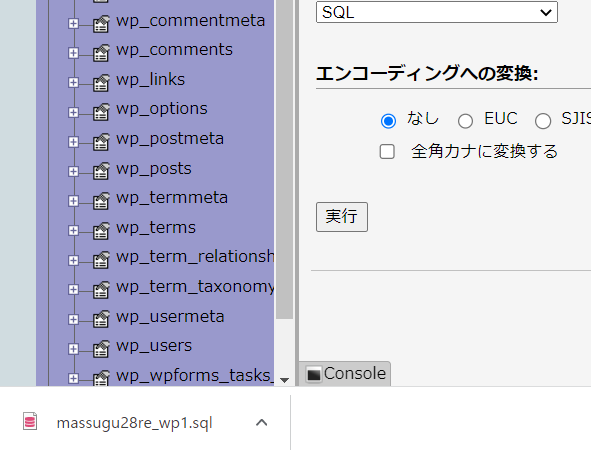Viewport: 591px width, 452px height.
Task: Click the wp_terms table icon
Action: [101, 230]
